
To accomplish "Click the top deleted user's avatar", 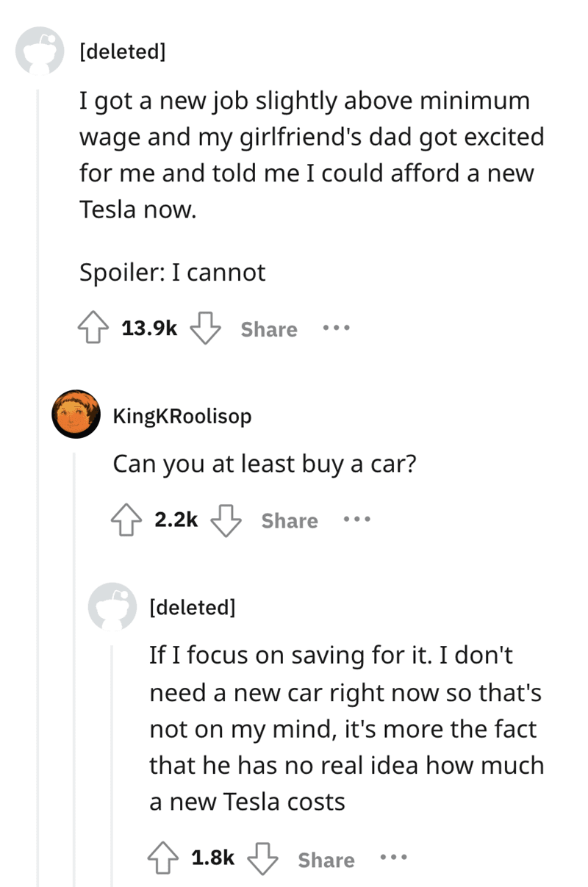I will click(40, 52).
